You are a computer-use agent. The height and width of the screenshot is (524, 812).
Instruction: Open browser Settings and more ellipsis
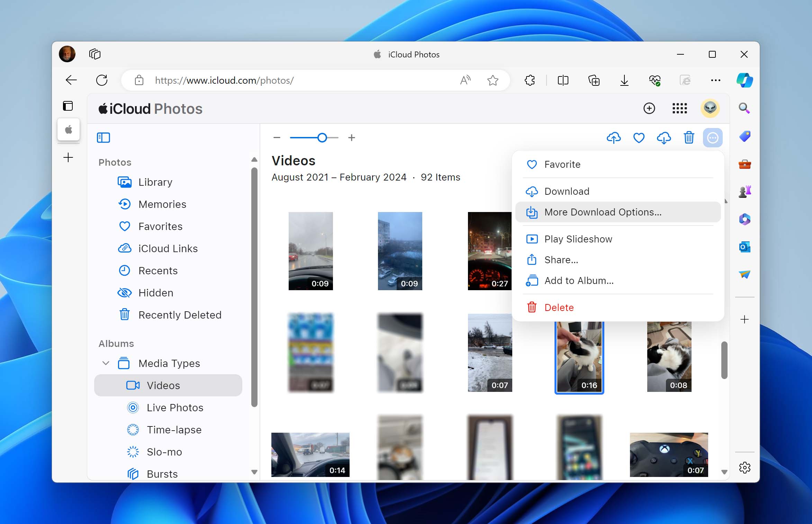[715, 80]
